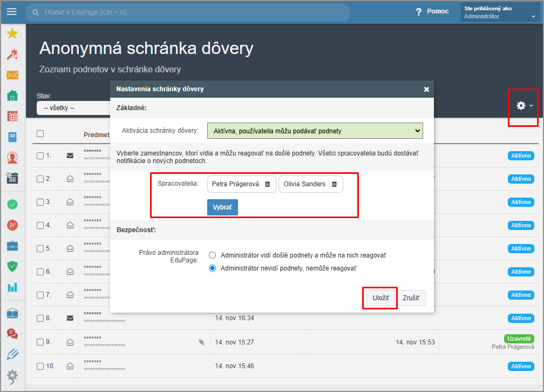Click the Aktívne badge in row 1
The width and height of the screenshot is (544, 392).
point(521,156)
